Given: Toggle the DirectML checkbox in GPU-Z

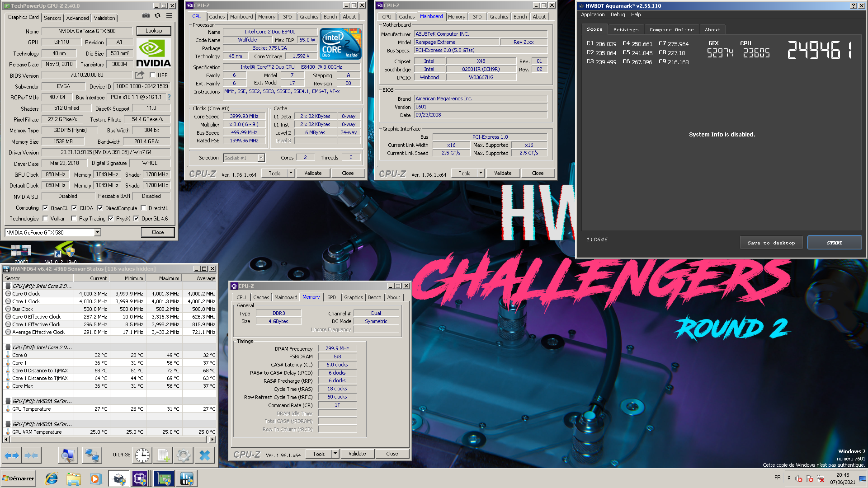Looking at the screenshot, I should pyautogui.click(x=143, y=208).
